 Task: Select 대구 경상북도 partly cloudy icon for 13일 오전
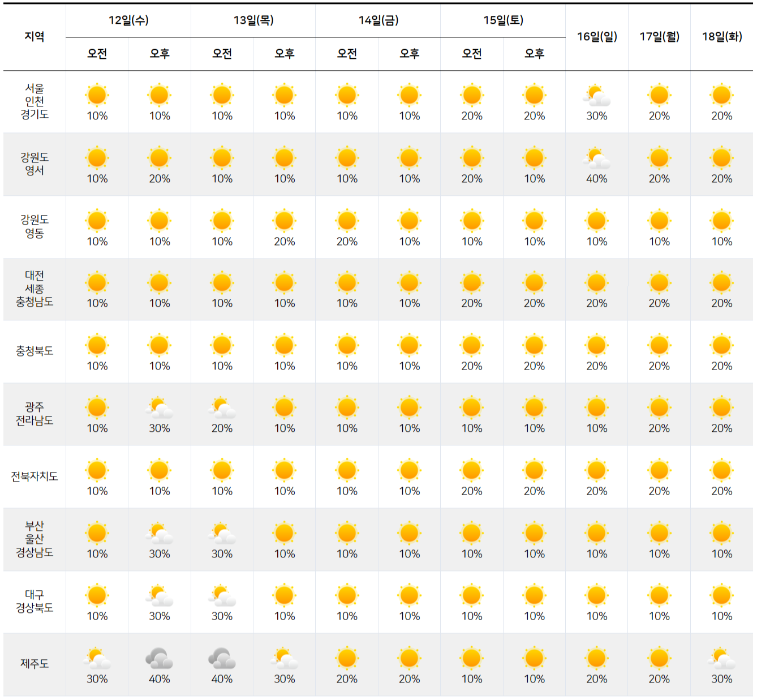[x=222, y=596]
